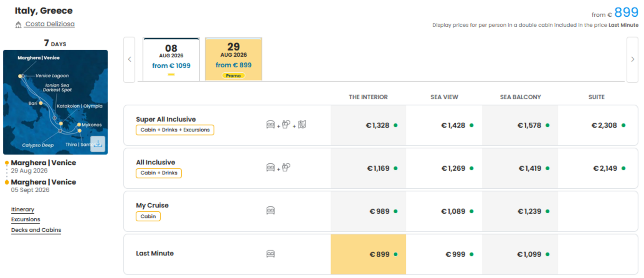Click the Italy, Greece cruise title
644x278 pixels.
click(44, 11)
